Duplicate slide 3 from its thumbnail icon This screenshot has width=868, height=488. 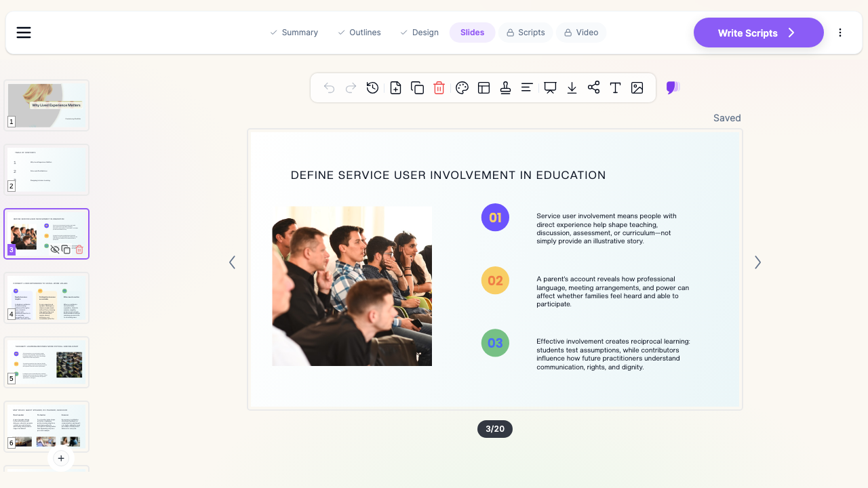pyautogui.click(x=66, y=249)
